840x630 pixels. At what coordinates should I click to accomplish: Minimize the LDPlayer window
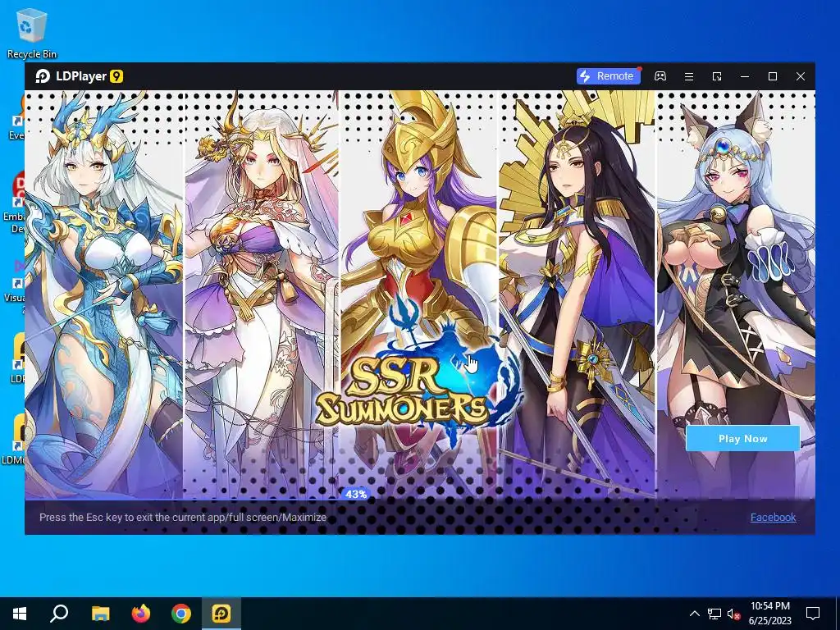745,76
